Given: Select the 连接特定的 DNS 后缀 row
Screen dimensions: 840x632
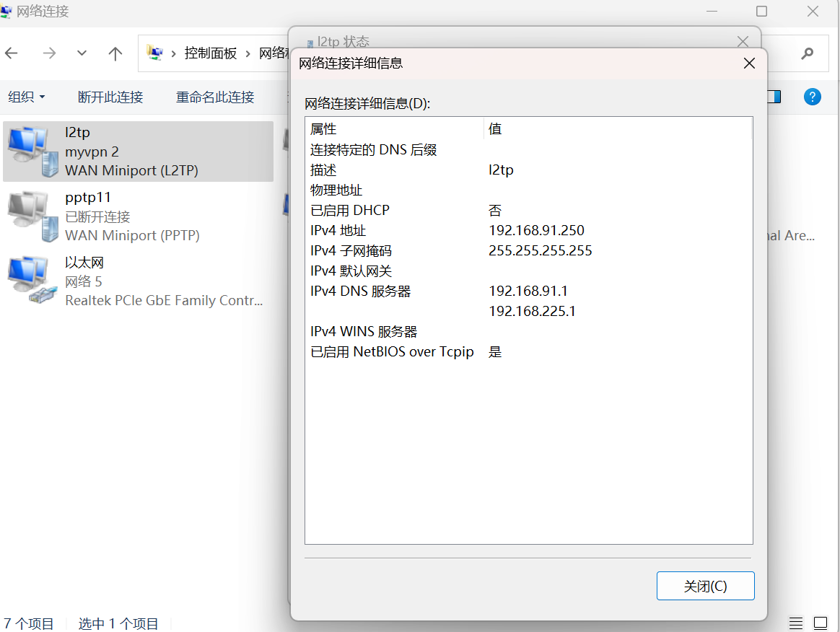Looking at the screenshot, I should coord(529,149).
